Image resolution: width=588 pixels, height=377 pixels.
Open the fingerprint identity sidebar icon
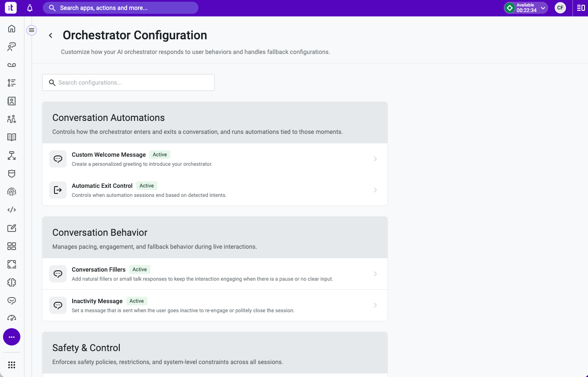tap(12, 192)
